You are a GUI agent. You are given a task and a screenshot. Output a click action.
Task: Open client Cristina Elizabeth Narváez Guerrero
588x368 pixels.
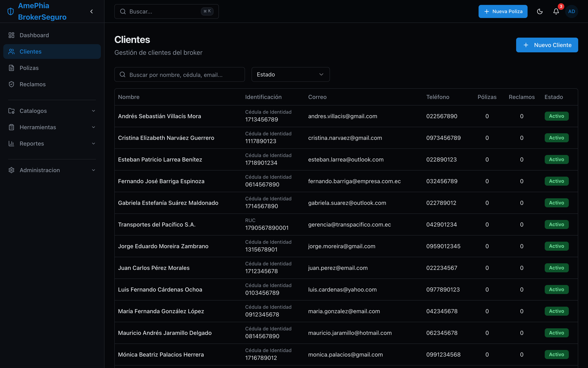pos(166,138)
